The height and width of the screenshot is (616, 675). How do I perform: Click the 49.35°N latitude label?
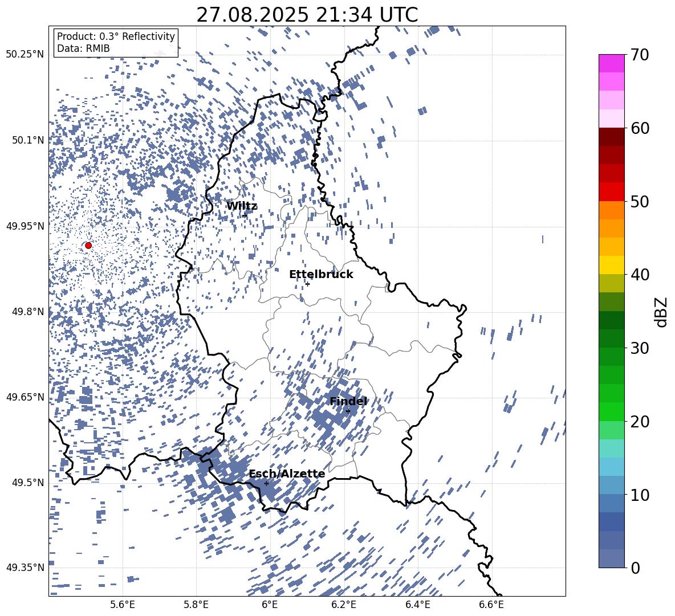pos(25,568)
